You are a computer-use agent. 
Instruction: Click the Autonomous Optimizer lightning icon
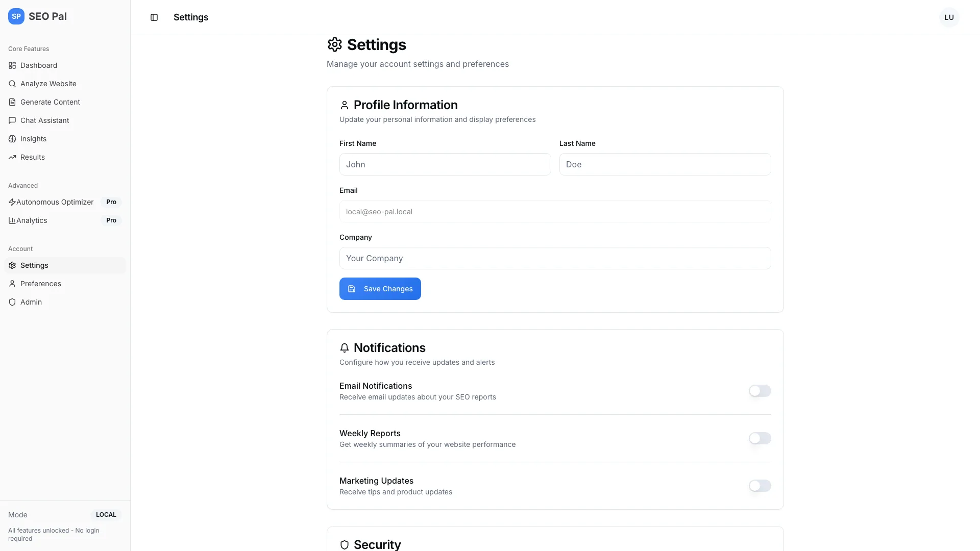(x=12, y=202)
